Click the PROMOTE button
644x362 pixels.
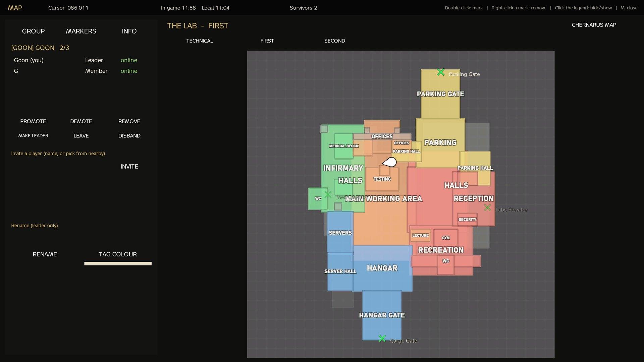point(33,121)
